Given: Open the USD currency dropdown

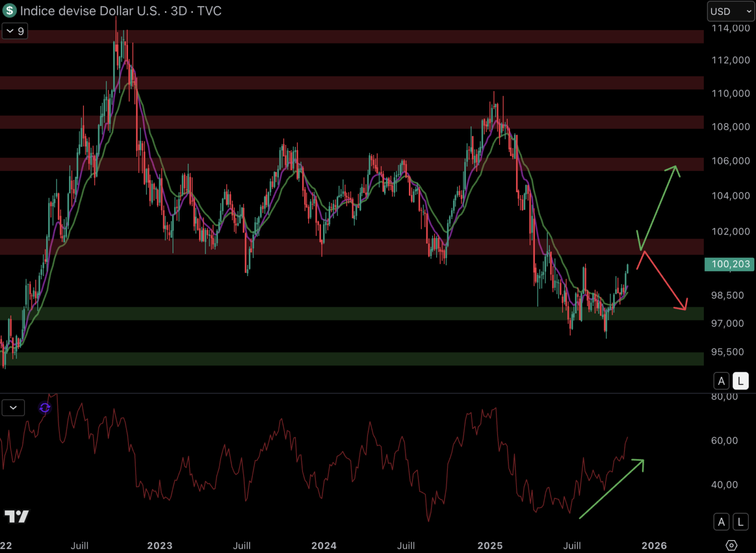Looking at the screenshot, I should (x=730, y=11).
